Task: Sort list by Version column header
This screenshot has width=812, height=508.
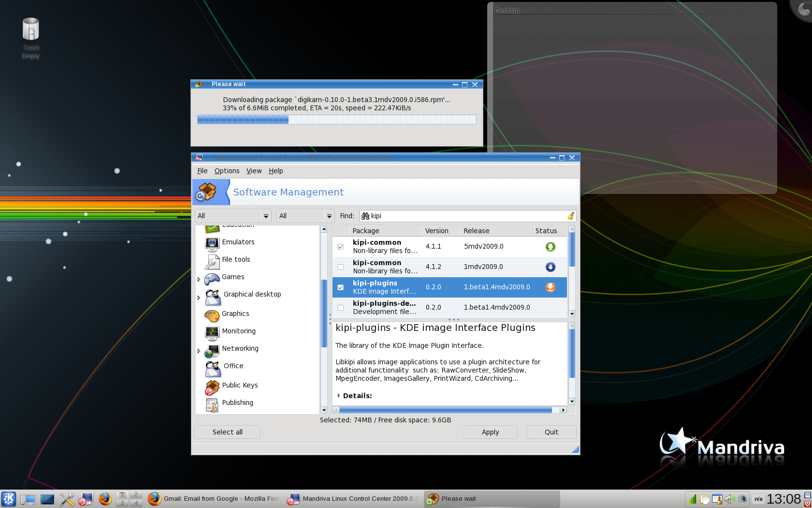Action: point(442,231)
